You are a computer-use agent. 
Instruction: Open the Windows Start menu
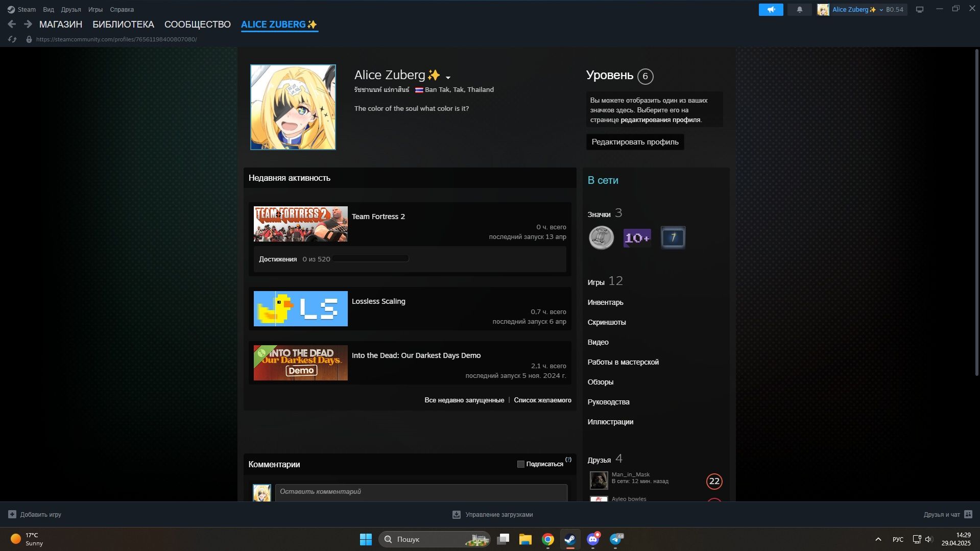click(x=366, y=539)
